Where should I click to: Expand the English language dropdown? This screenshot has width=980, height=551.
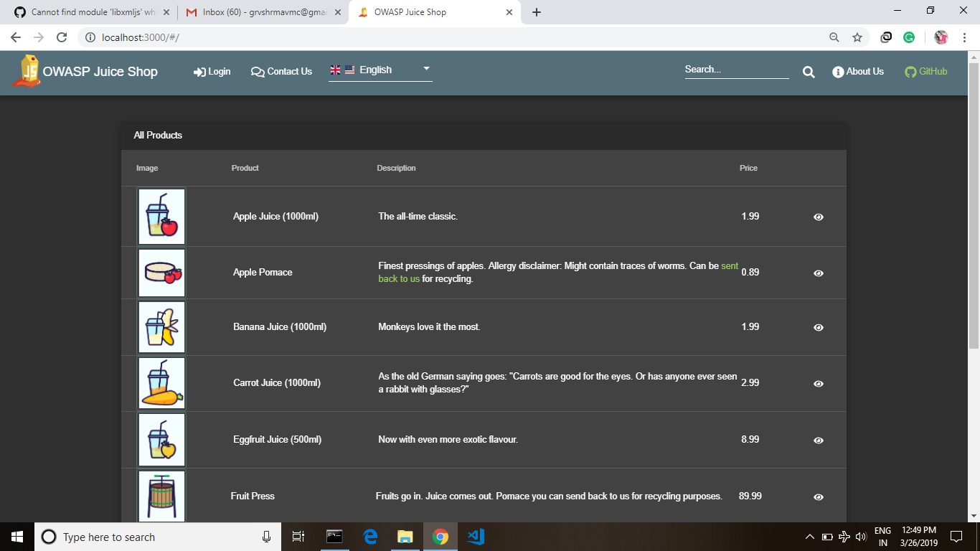(380, 70)
